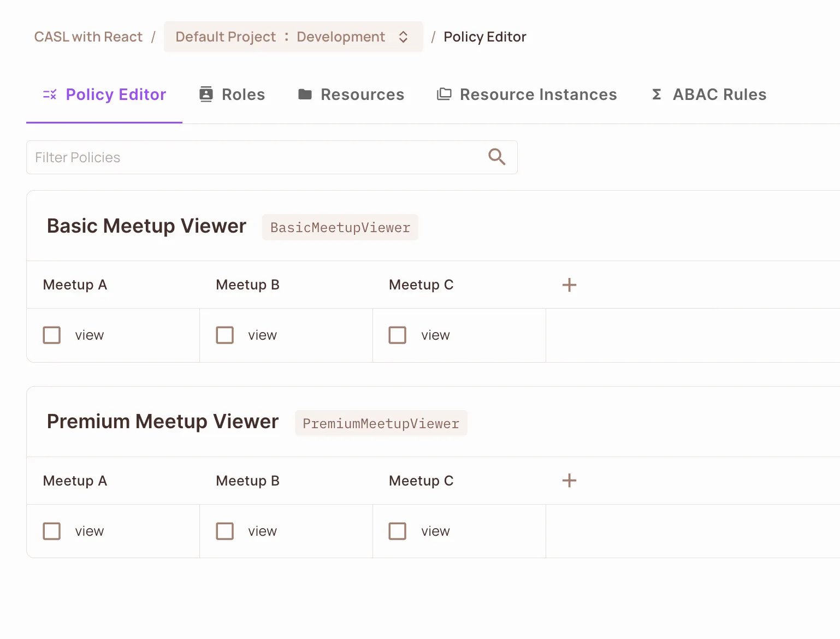Open the Default Project environment dropdown
The width and height of the screenshot is (840, 639).
(280, 37)
